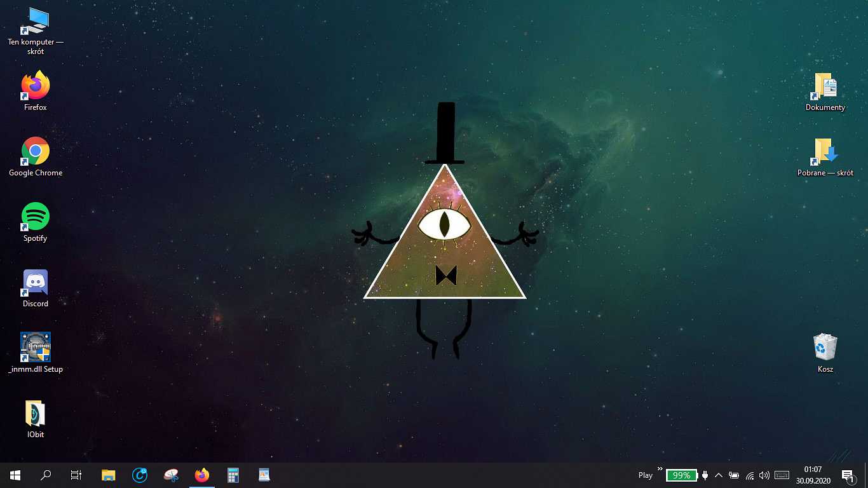Switch to Firefox in the taskbar
The image size is (868, 488).
[x=202, y=475]
